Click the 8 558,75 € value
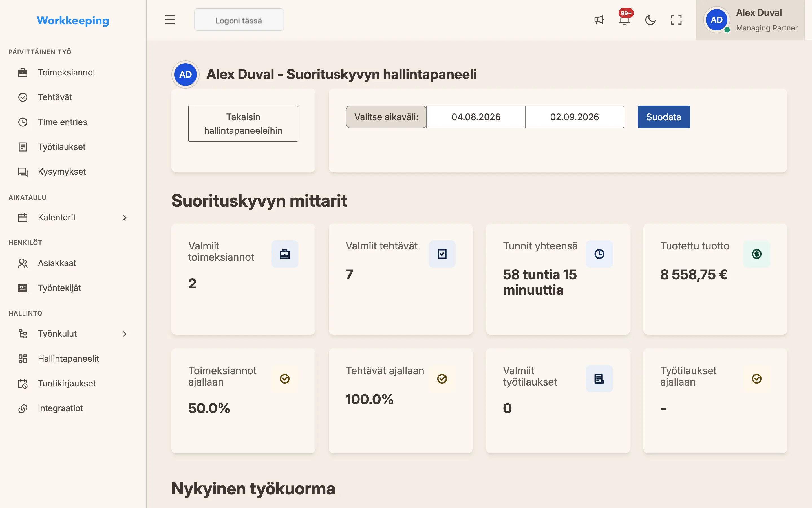 (694, 275)
